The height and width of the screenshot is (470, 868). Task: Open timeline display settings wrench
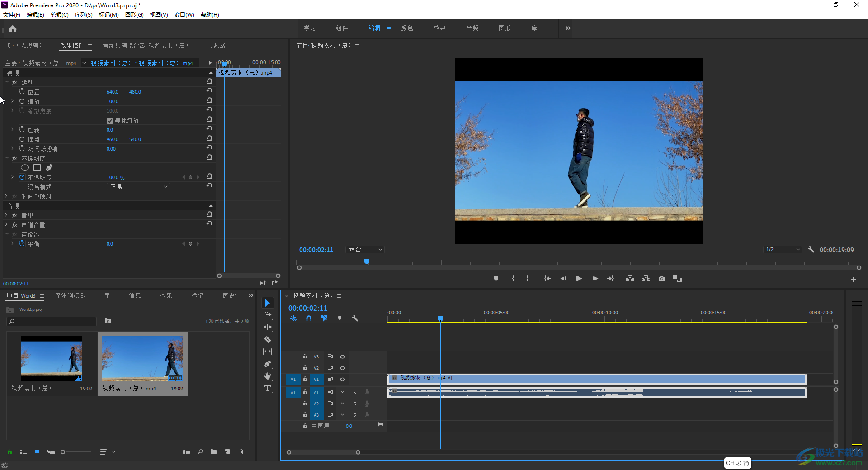coord(355,318)
